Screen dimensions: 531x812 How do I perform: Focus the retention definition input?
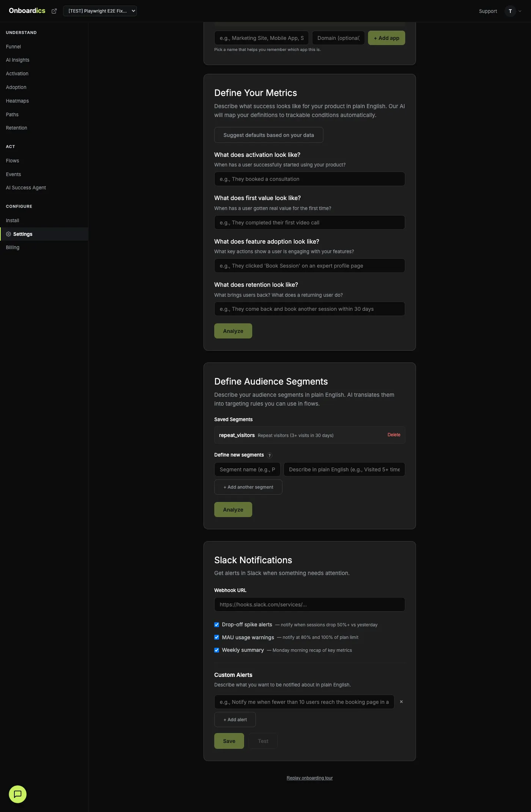pyautogui.click(x=309, y=309)
